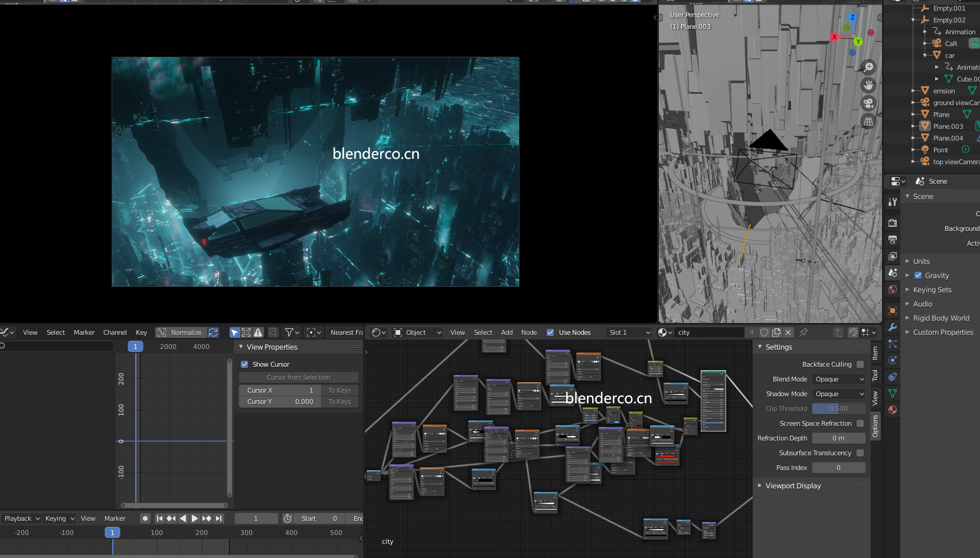
Task: Unlink the city material with X icon
Action: (788, 332)
